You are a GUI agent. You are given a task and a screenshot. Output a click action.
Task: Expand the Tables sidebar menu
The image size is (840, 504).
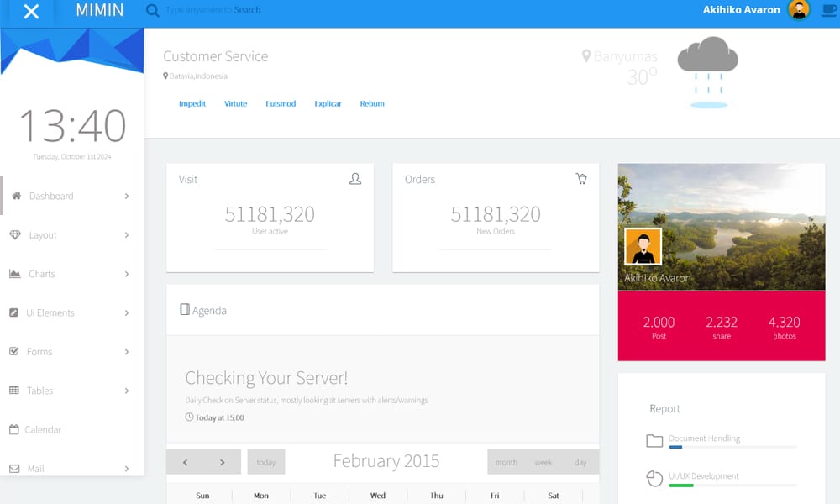point(40,390)
